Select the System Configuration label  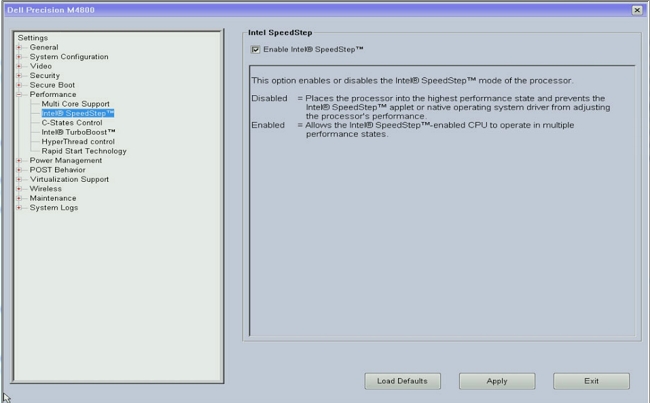click(69, 57)
